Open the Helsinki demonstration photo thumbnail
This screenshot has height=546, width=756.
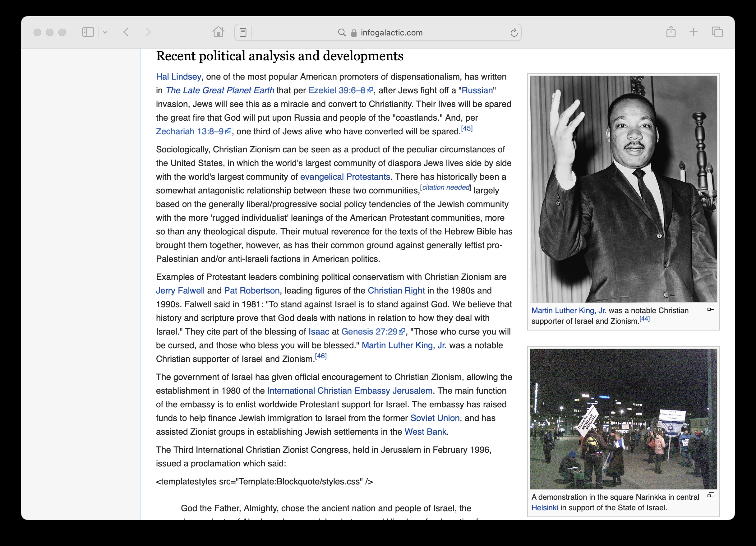[623, 419]
